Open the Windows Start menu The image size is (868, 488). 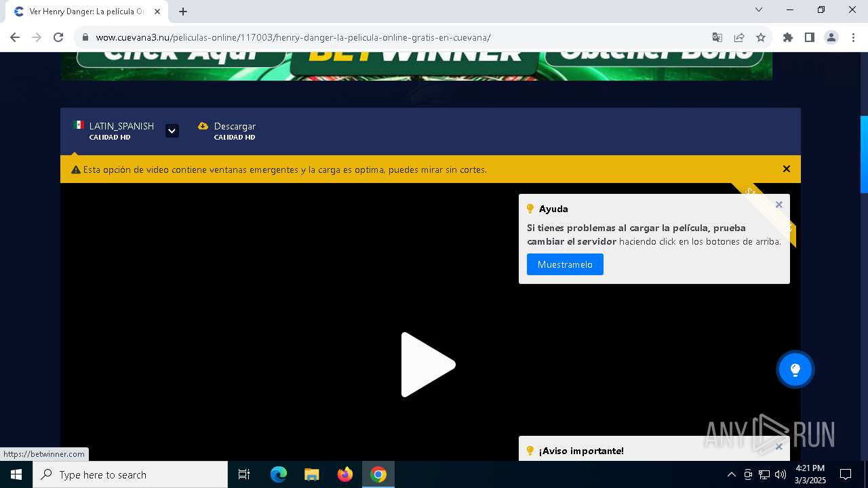point(16,474)
